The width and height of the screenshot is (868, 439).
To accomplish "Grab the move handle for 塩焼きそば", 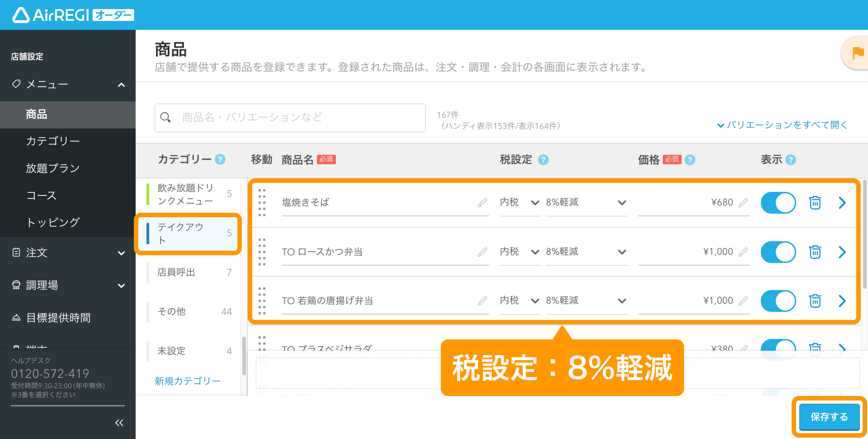I will click(262, 202).
